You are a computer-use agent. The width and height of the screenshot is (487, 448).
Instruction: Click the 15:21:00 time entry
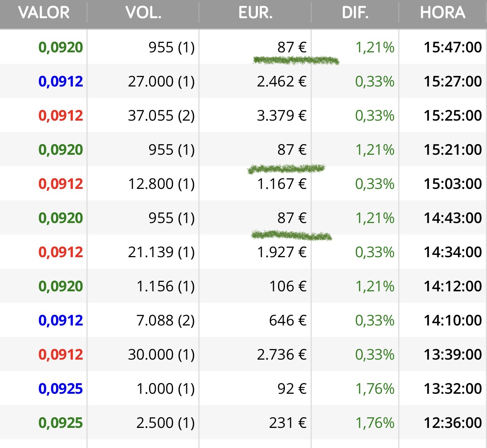coord(452,150)
